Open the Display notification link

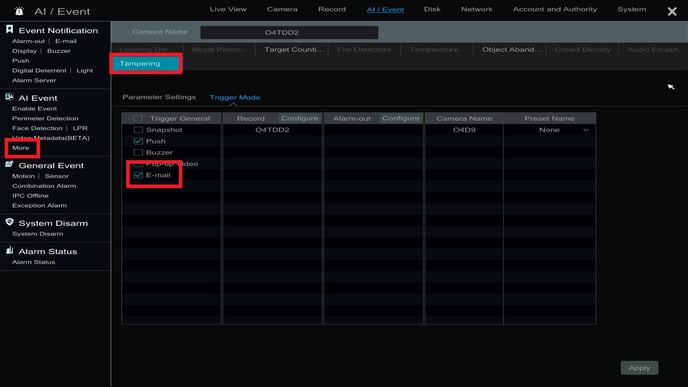(25, 51)
